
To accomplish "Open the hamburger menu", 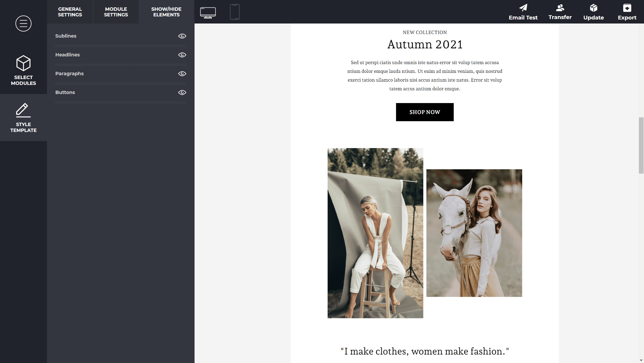I will [x=23, y=24].
